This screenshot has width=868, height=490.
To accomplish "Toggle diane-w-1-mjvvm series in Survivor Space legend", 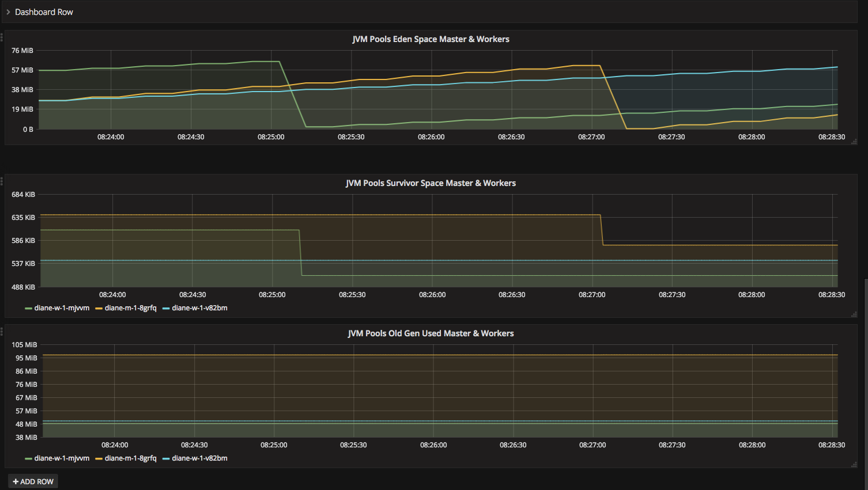I will (62, 308).
